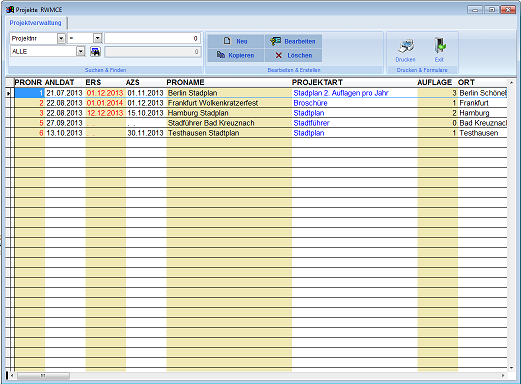This screenshot has height=384, width=521.
Task: Click the horizontal scrollbar right arrow
Action: [503, 376]
